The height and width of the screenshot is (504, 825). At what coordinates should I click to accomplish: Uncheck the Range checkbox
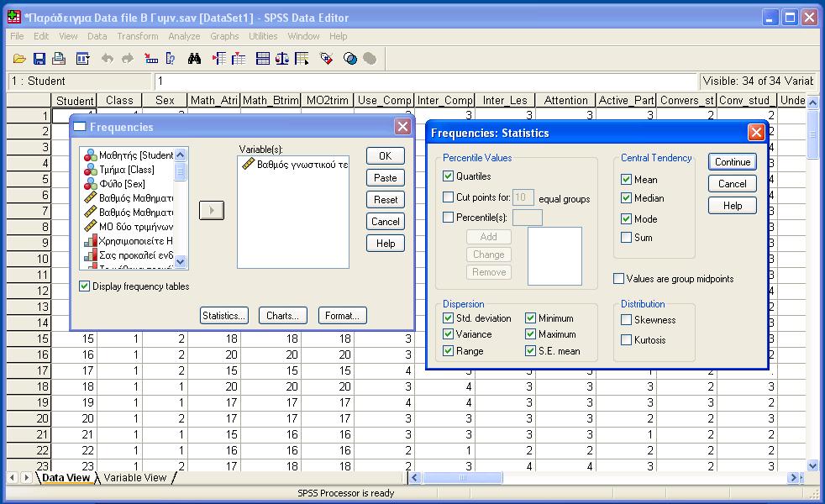[449, 350]
